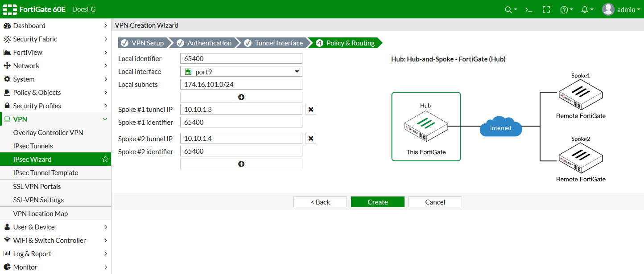Expand the Network chevron
This screenshot has width=644, height=274.
[x=105, y=66]
